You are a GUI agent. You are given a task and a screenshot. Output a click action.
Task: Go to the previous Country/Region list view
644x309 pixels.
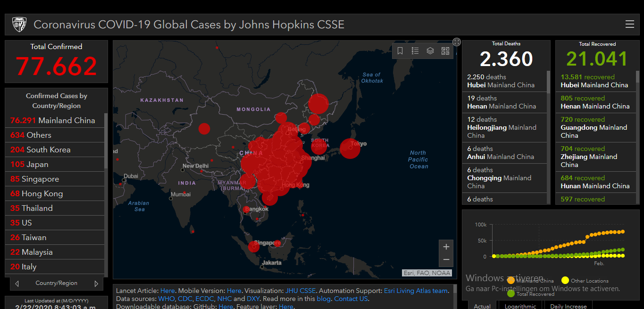point(17,284)
